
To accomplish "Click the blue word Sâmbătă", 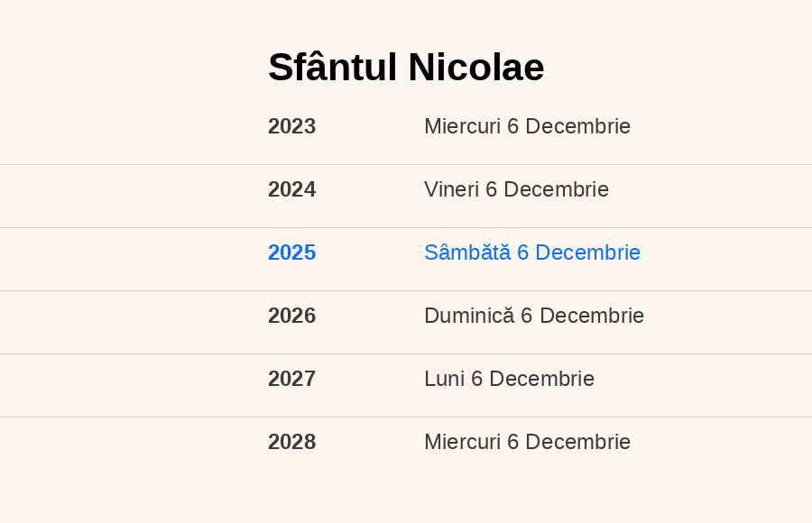I will (x=467, y=252).
